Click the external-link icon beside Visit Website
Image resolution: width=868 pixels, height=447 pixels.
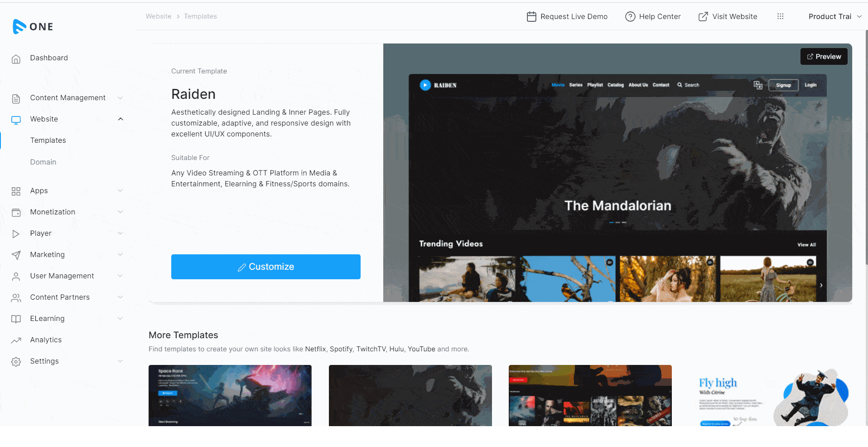(703, 17)
